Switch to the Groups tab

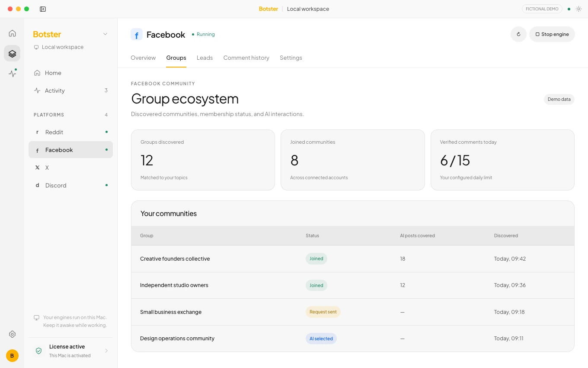(176, 58)
